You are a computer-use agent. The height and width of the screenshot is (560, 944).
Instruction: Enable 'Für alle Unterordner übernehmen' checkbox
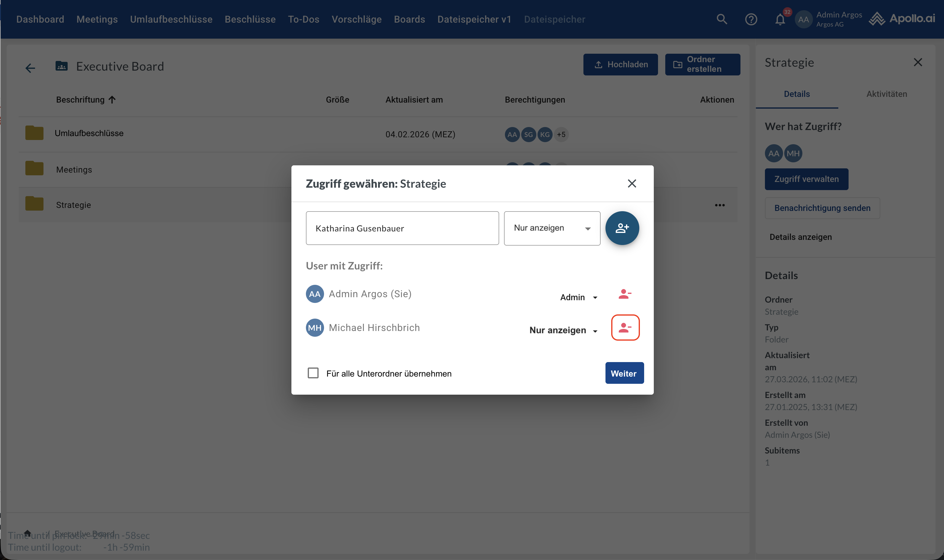pos(313,373)
